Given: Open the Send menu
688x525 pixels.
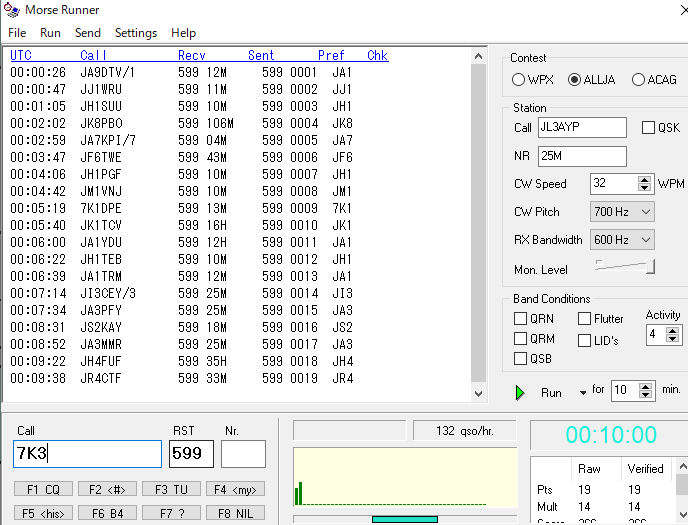Looking at the screenshot, I should (88, 33).
